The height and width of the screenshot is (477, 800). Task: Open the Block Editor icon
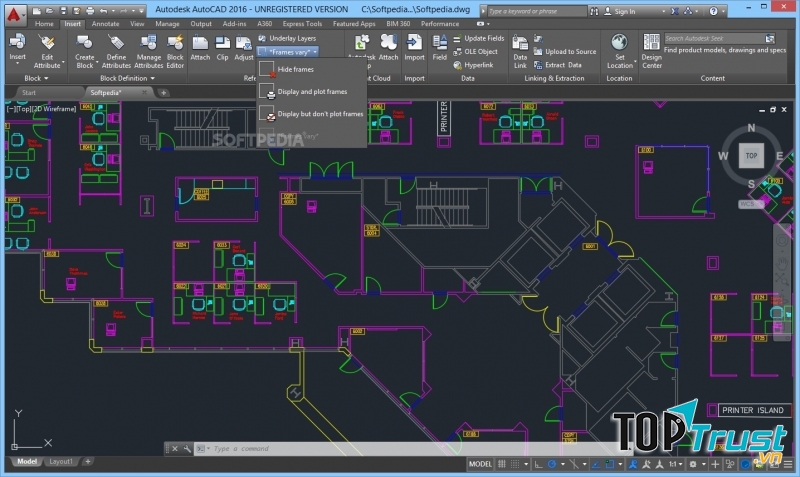pyautogui.click(x=175, y=43)
